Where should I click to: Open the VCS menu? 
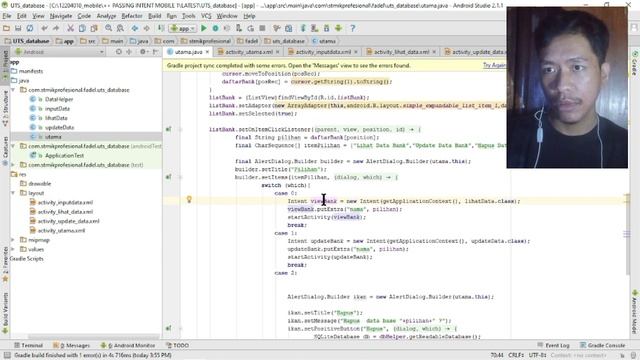pyautogui.click(x=206, y=16)
